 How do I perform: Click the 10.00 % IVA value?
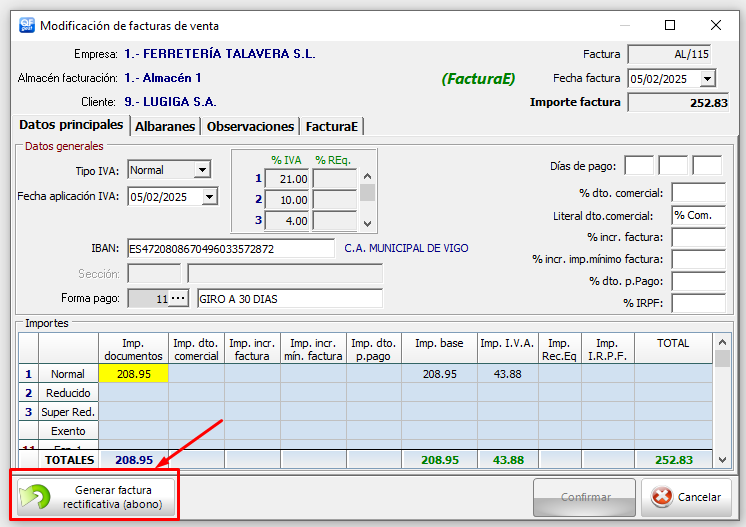pyautogui.click(x=287, y=200)
